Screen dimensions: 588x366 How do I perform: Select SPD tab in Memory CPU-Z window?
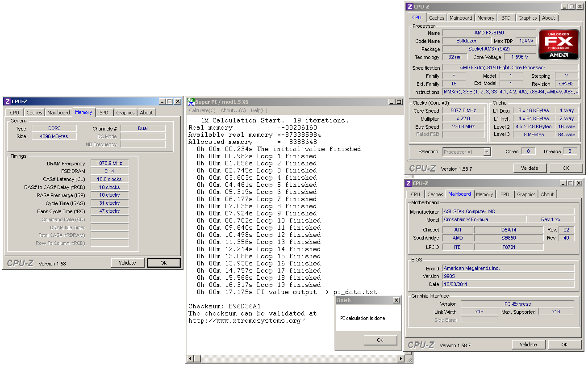[104, 113]
